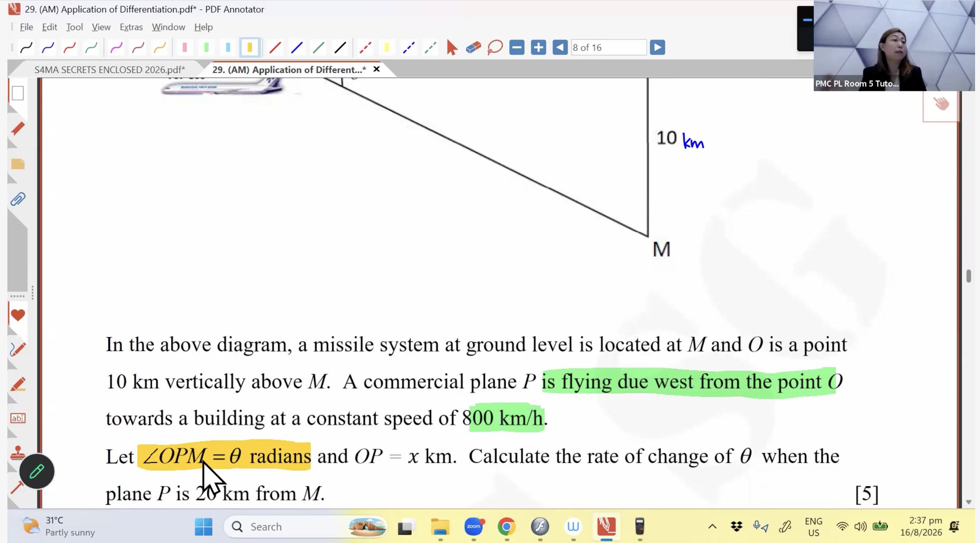Open the Favorites heart toolbox
The image size is (980, 543).
18,316
